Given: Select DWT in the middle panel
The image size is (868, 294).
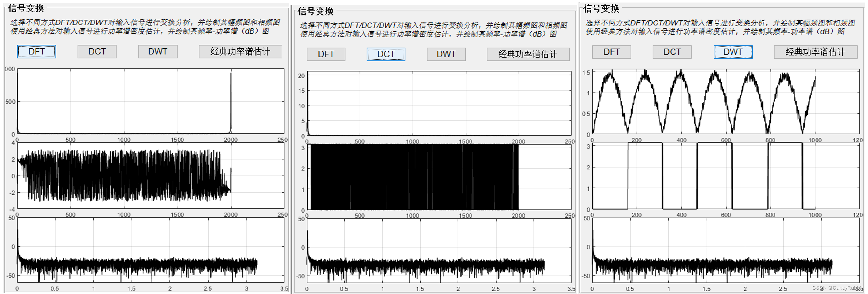Looking at the screenshot, I should (446, 54).
